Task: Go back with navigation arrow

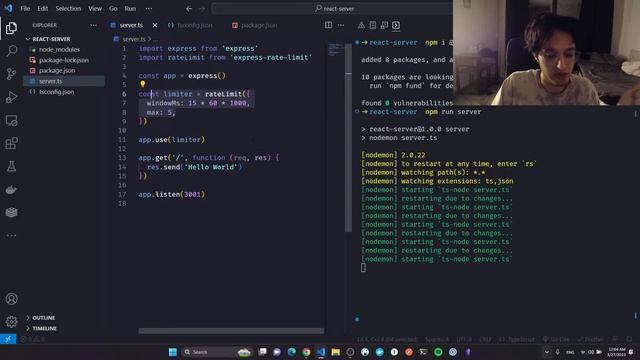Action: 189,8
